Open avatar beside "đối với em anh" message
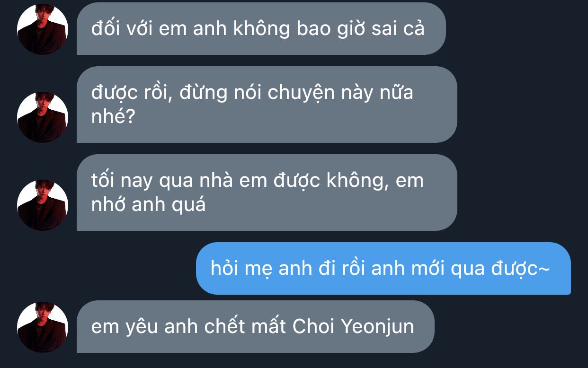This screenshot has width=588, height=368. click(43, 29)
